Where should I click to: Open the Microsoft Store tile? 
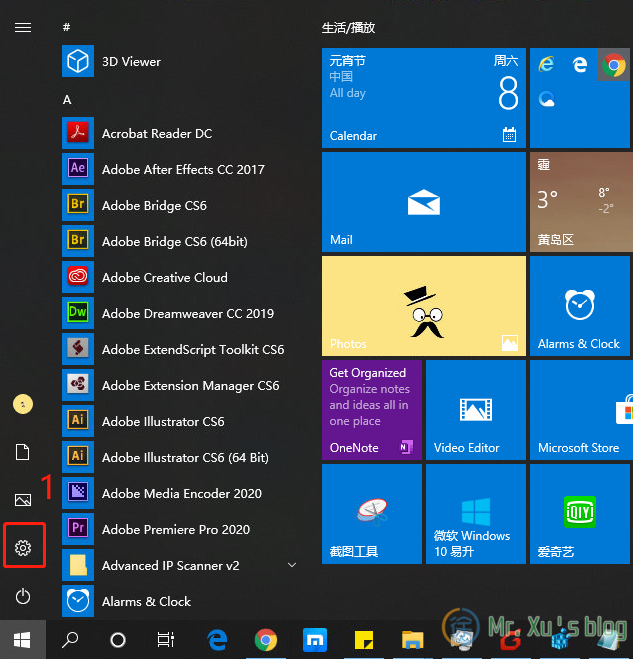(x=581, y=410)
